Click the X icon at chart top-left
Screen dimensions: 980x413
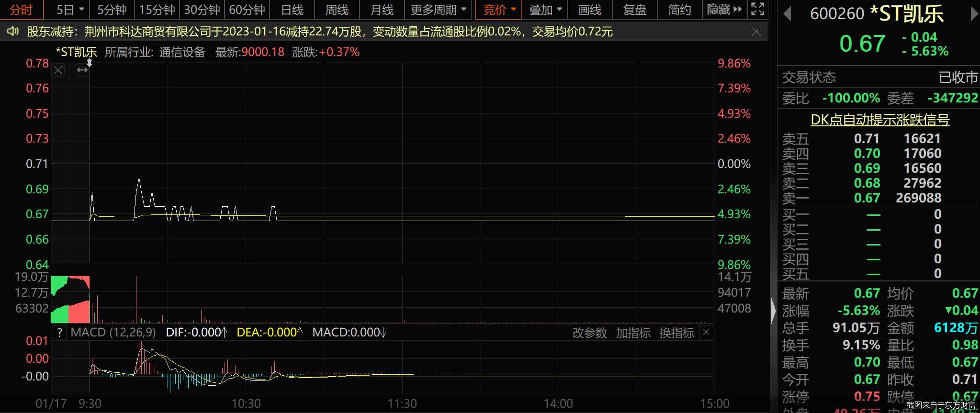58,70
